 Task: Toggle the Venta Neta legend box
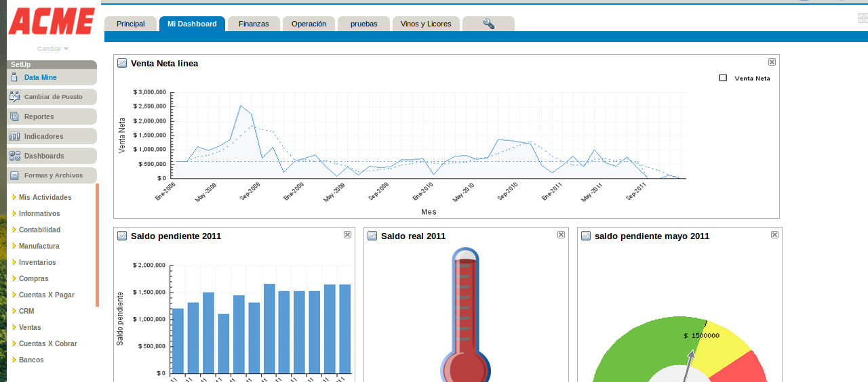pyautogui.click(x=723, y=78)
